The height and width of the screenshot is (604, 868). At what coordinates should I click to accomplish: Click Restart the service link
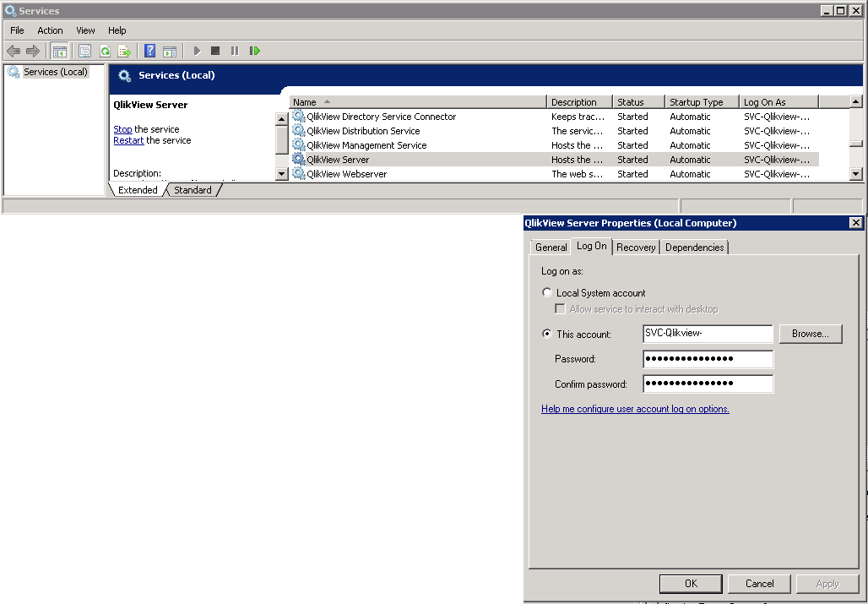pos(128,140)
